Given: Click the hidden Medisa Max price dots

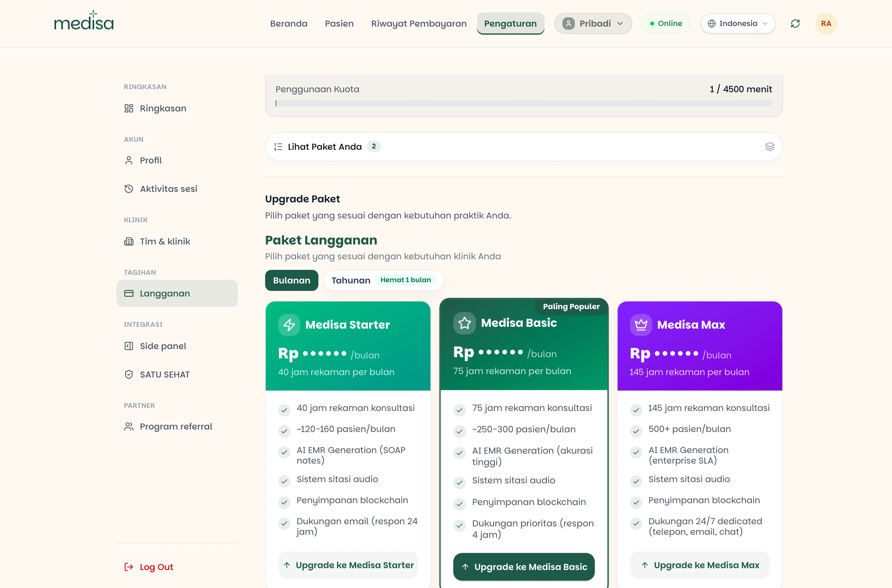Looking at the screenshot, I should click(676, 353).
